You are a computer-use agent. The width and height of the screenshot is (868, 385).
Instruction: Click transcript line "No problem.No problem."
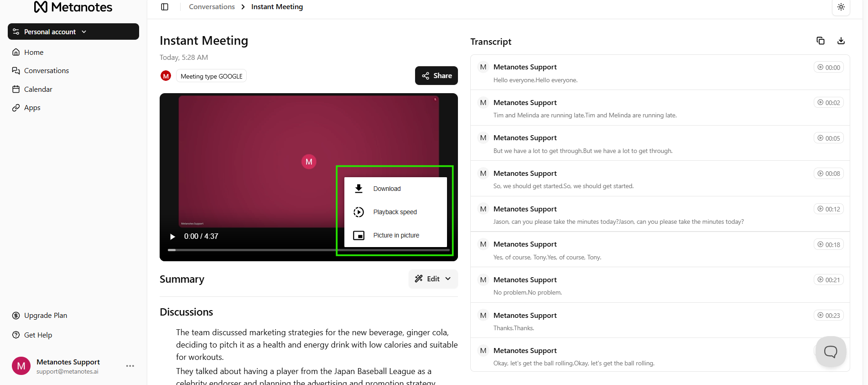coord(528,293)
